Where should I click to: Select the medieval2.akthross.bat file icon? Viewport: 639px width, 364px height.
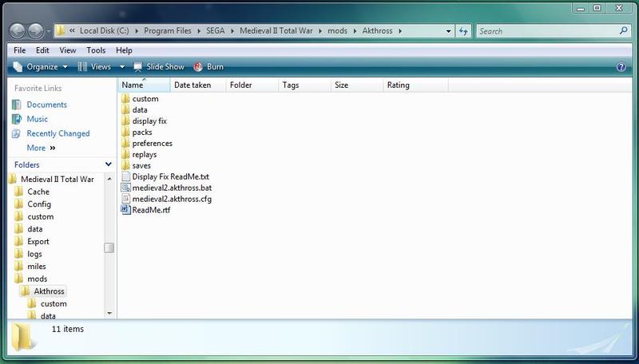coord(126,188)
